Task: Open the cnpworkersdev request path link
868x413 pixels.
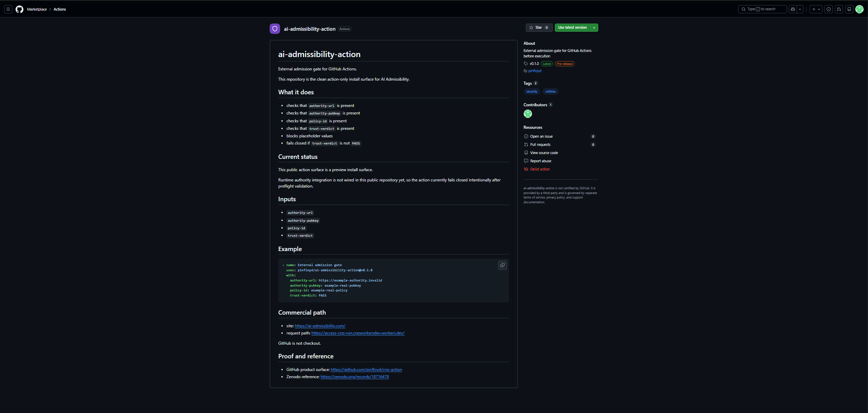Action: coord(358,333)
